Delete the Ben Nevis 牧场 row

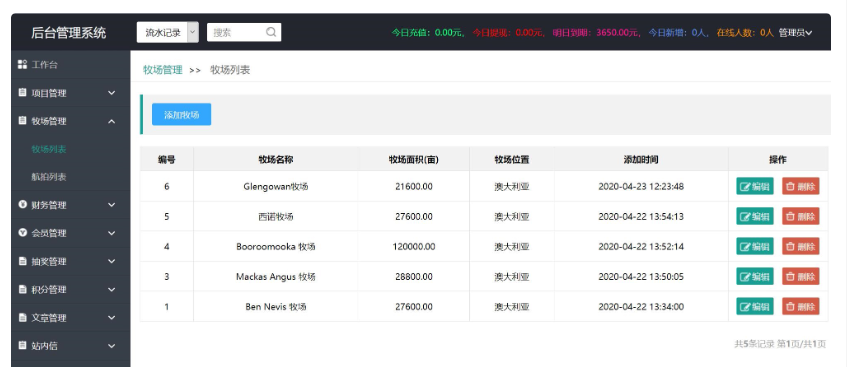click(801, 306)
